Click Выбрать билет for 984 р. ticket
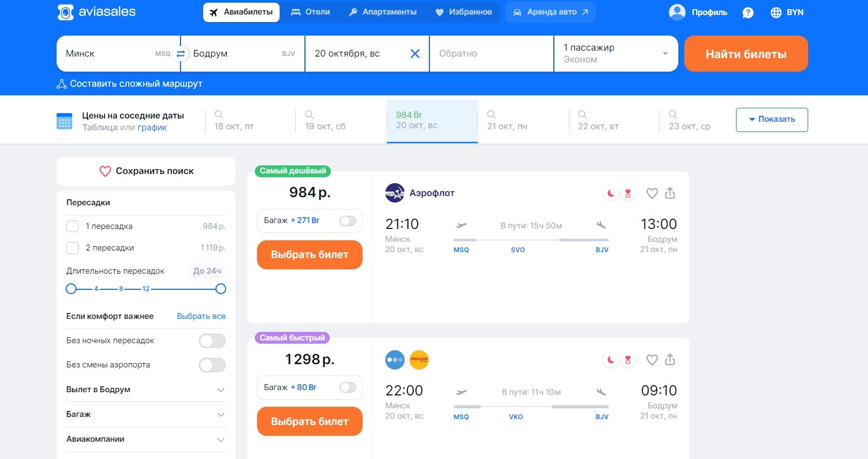The image size is (868, 459). pos(310,255)
